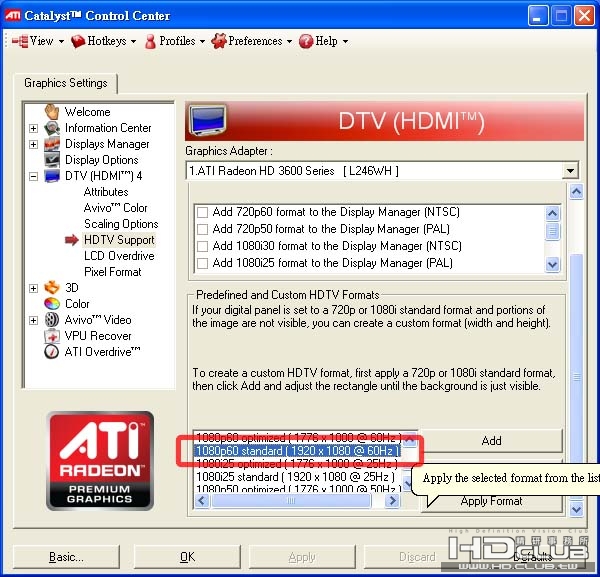Screen dimensions: 600x577
Task: Open the Profiles menu
Action: (175, 41)
